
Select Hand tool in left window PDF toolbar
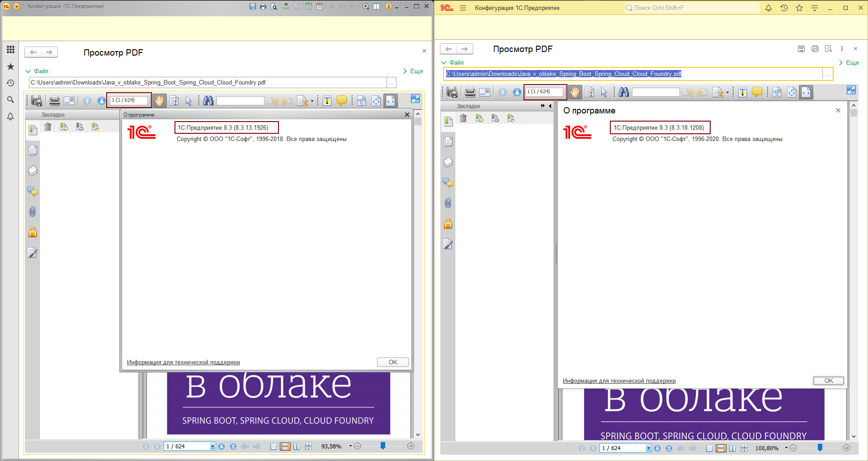[159, 100]
